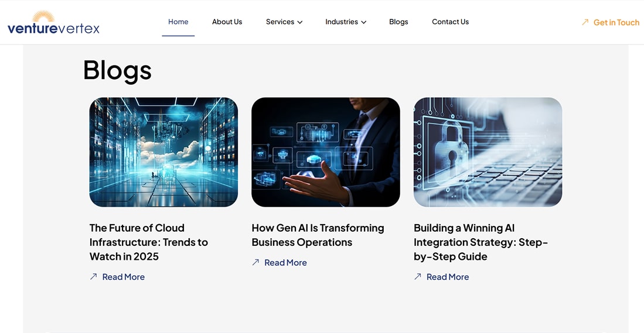Click the VentureVertex sun logo
644x333 pixels.
coord(43,17)
